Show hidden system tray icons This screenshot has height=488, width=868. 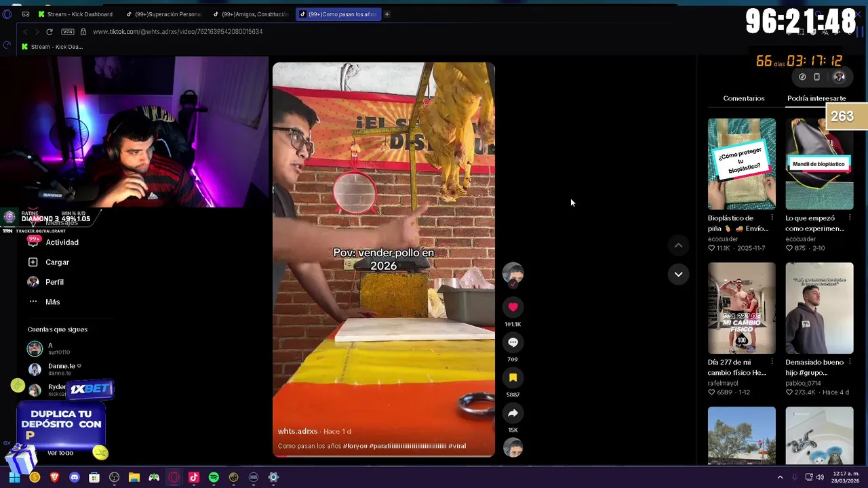780,477
